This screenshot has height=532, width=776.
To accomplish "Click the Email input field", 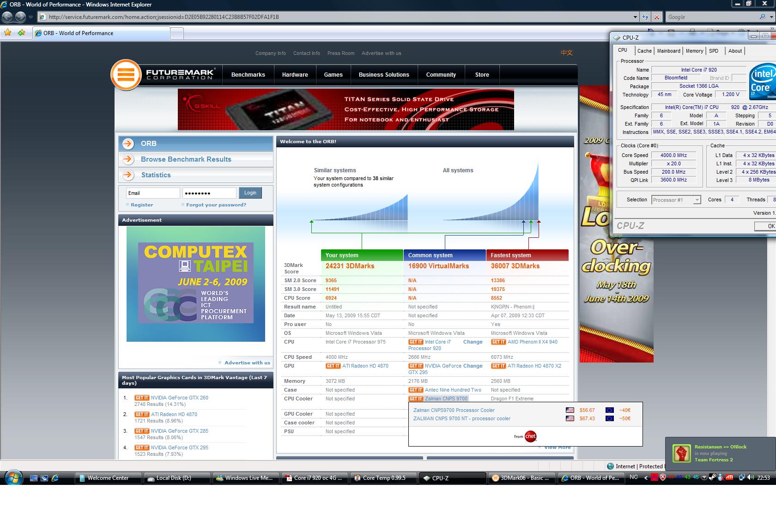I will tap(153, 193).
